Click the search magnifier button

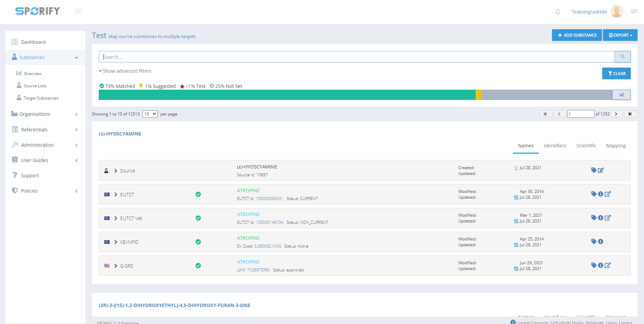[x=622, y=57]
